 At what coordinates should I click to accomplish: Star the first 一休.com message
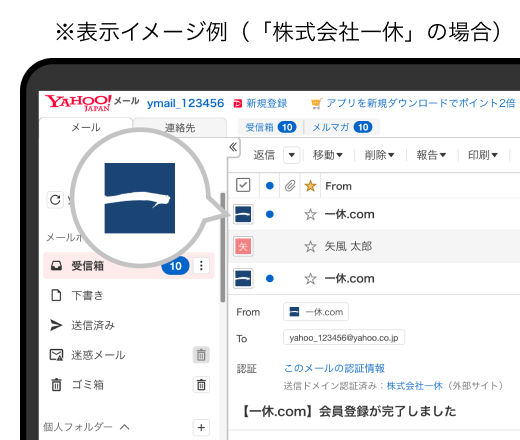click(x=310, y=214)
